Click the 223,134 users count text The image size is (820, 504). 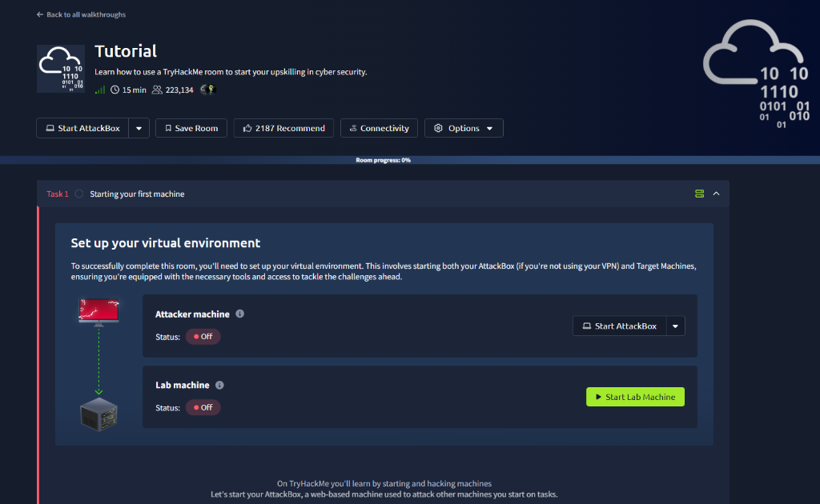tap(179, 90)
